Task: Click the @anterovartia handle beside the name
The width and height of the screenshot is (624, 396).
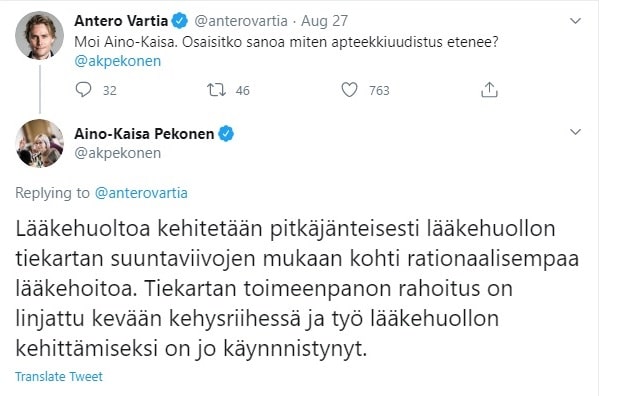Action: [241, 21]
